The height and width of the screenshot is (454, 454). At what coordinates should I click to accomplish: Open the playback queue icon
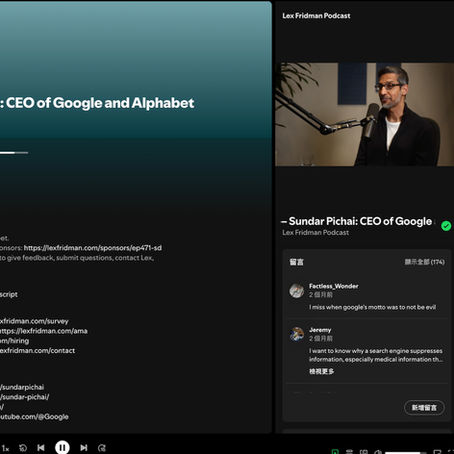pyautogui.click(x=349, y=452)
